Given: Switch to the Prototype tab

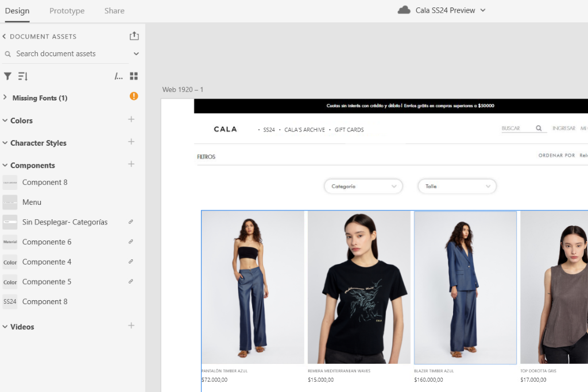Looking at the screenshot, I should click(67, 11).
